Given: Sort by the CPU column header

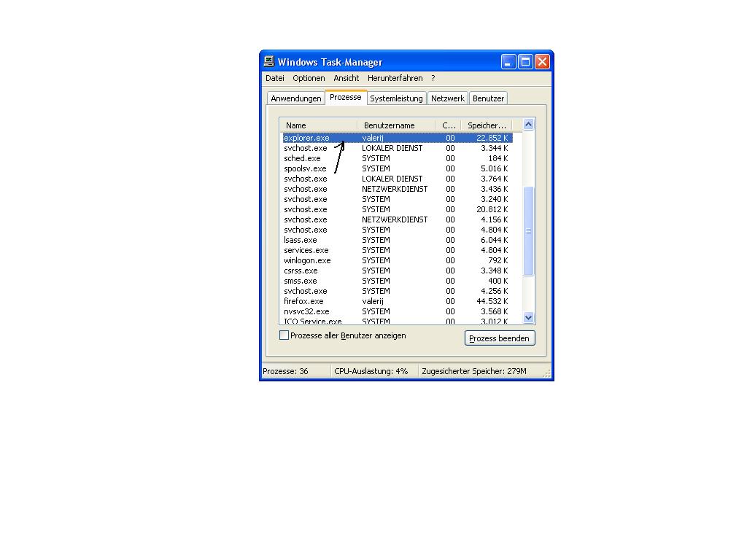Looking at the screenshot, I should [449, 125].
